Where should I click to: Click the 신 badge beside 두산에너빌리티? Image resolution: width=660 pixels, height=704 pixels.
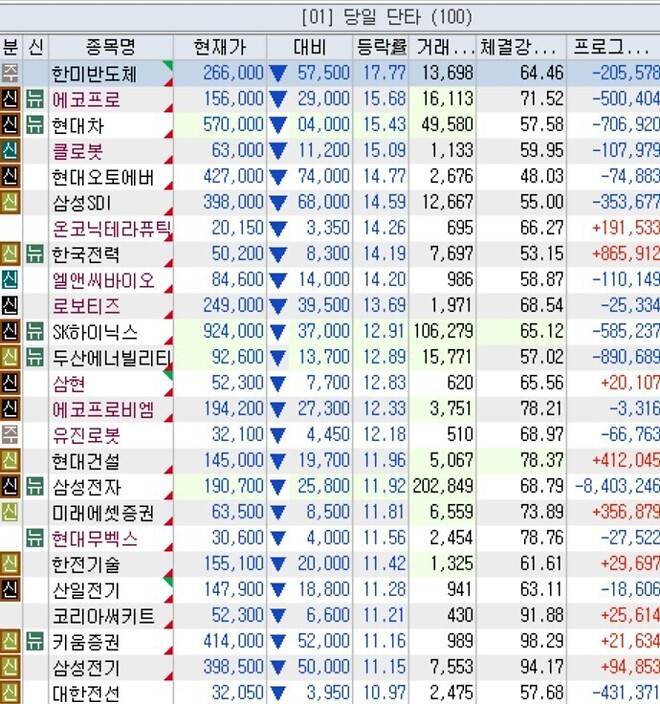pyautogui.click(x=10, y=357)
